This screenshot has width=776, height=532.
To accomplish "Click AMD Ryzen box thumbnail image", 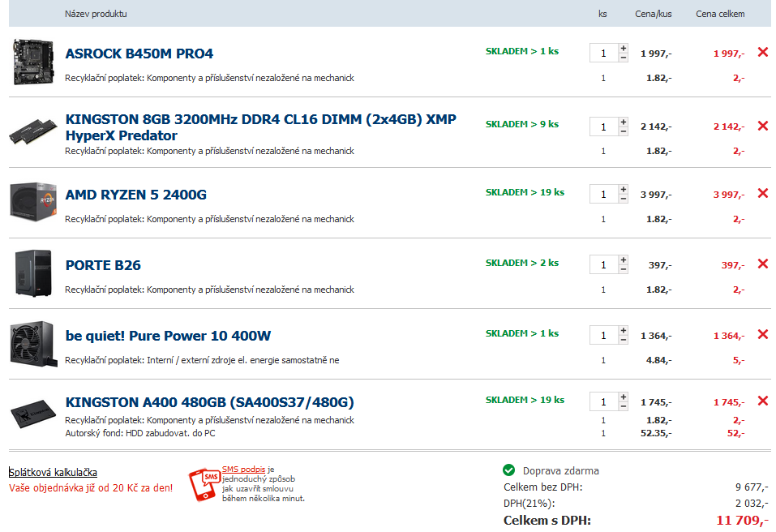I will (x=33, y=201).
